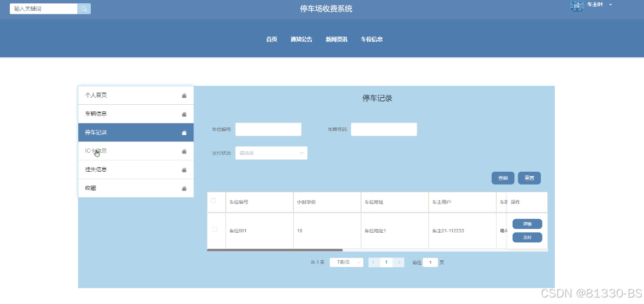
Task: Select 挂失信息 in side menu
Action: [x=136, y=170]
